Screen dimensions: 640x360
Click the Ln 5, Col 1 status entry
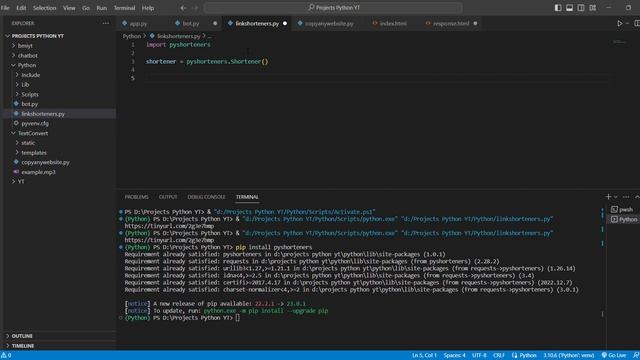click(x=424, y=355)
